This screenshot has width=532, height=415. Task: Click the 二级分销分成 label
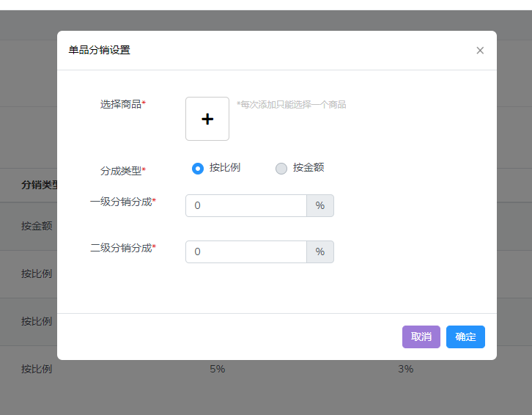123,248
